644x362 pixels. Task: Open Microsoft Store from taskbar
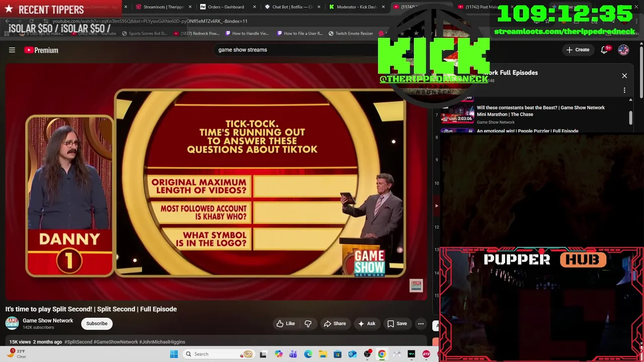[338, 354]
